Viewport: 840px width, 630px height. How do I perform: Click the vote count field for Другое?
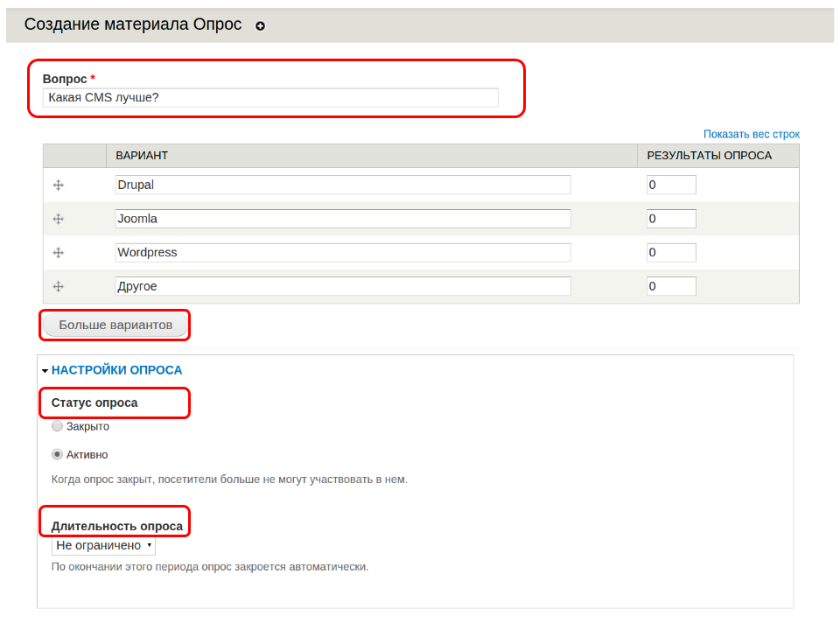coord(670,286)
